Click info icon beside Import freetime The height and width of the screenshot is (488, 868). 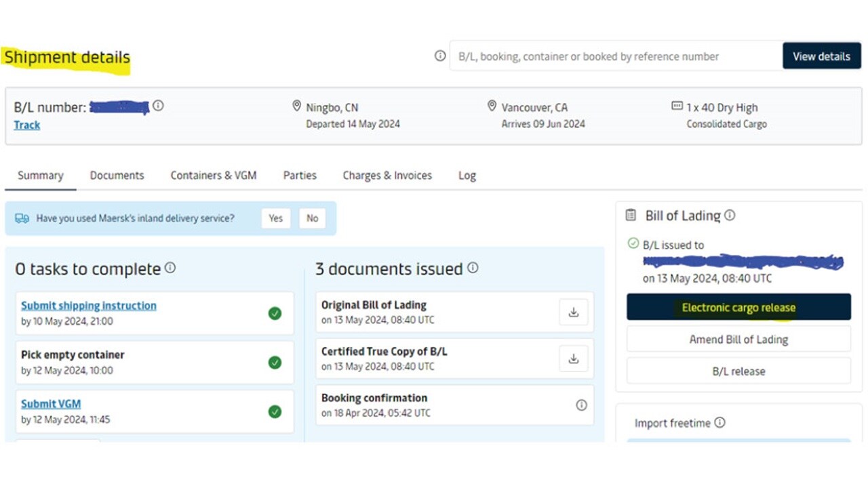pos(719,423)
